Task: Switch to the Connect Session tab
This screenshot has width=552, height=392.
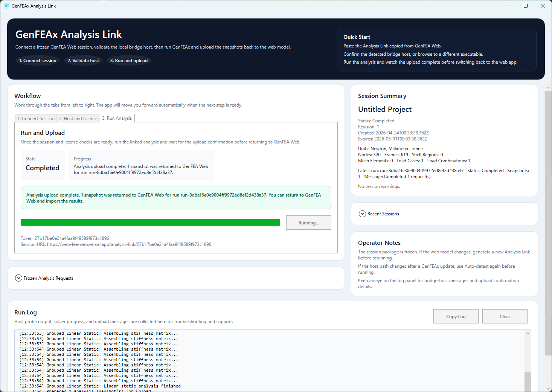Action: (36, 118)
